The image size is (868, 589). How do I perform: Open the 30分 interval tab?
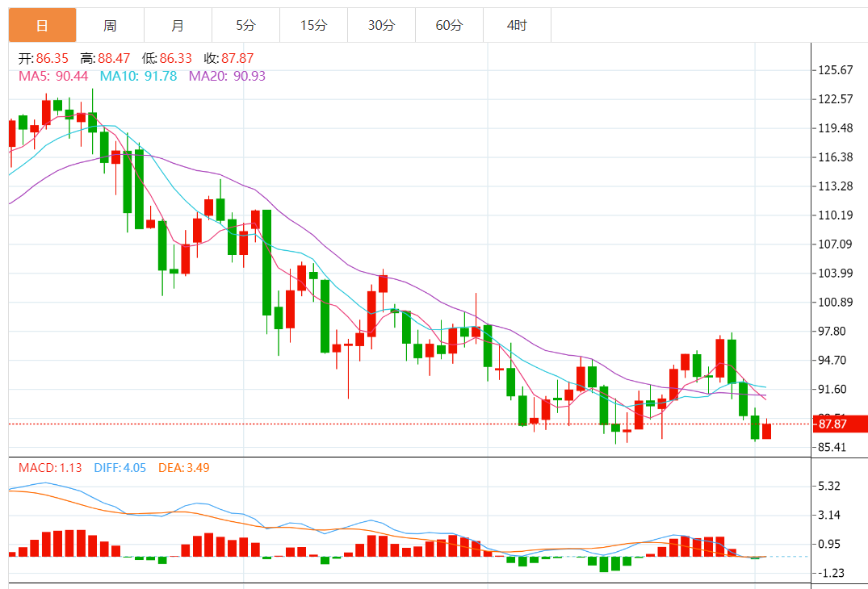381,25
